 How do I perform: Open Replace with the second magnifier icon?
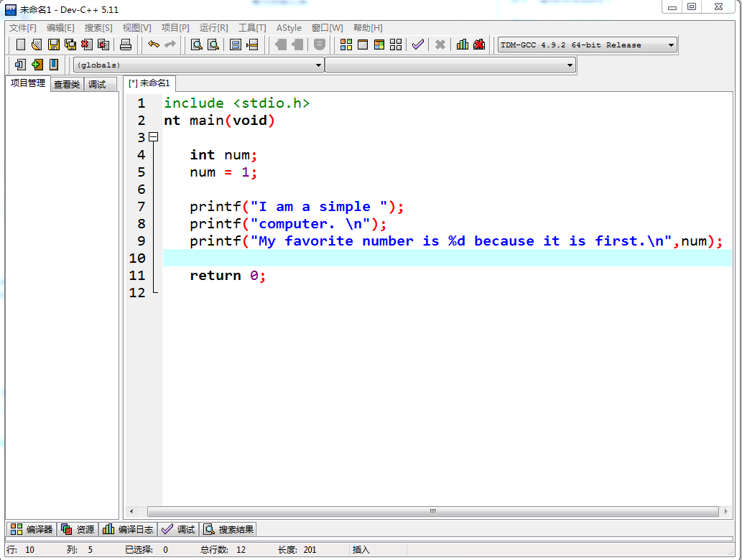tap(213, 45)
